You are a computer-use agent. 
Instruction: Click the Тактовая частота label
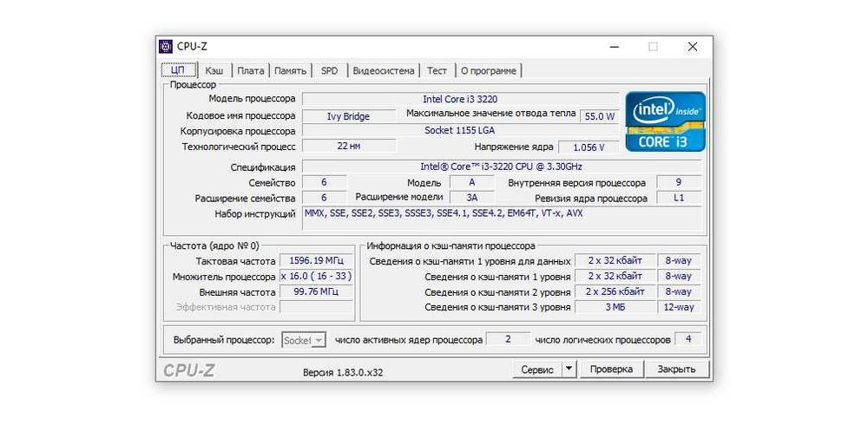(x=235, y=261)
